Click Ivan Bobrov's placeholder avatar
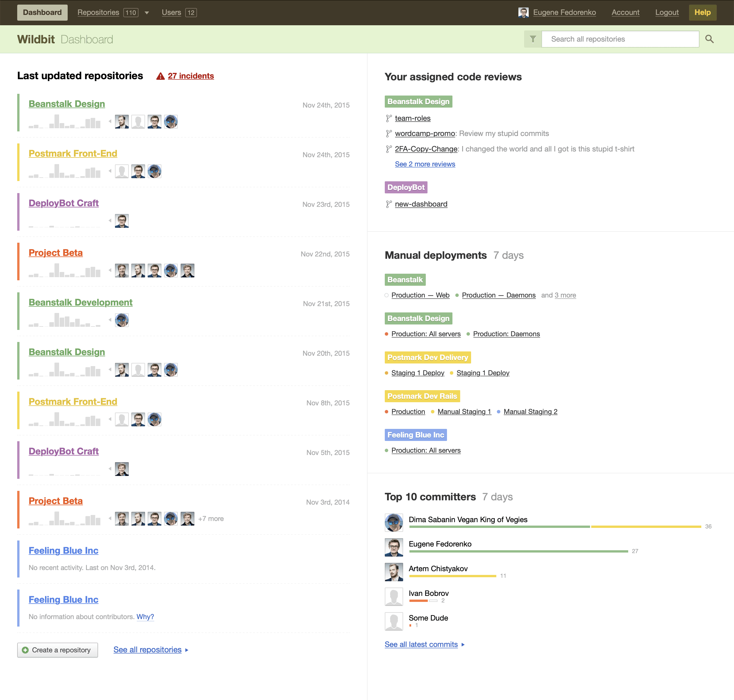 coord(394,596)
